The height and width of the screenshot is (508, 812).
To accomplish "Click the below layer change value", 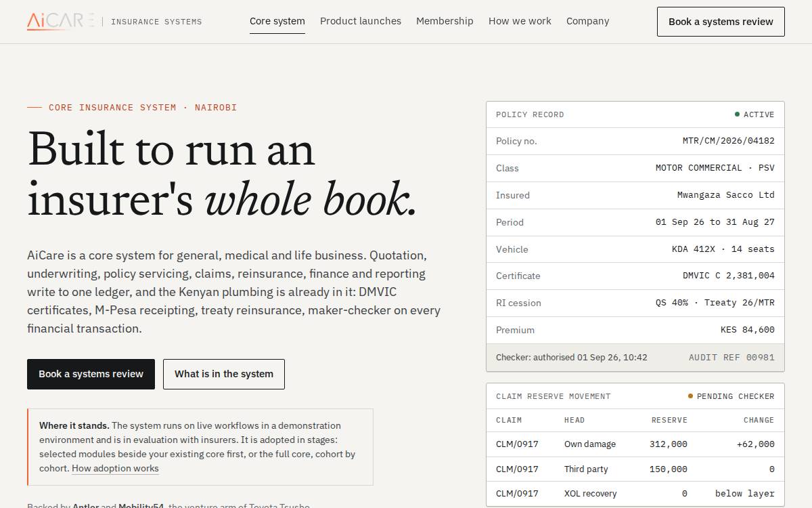I will 744,493.
